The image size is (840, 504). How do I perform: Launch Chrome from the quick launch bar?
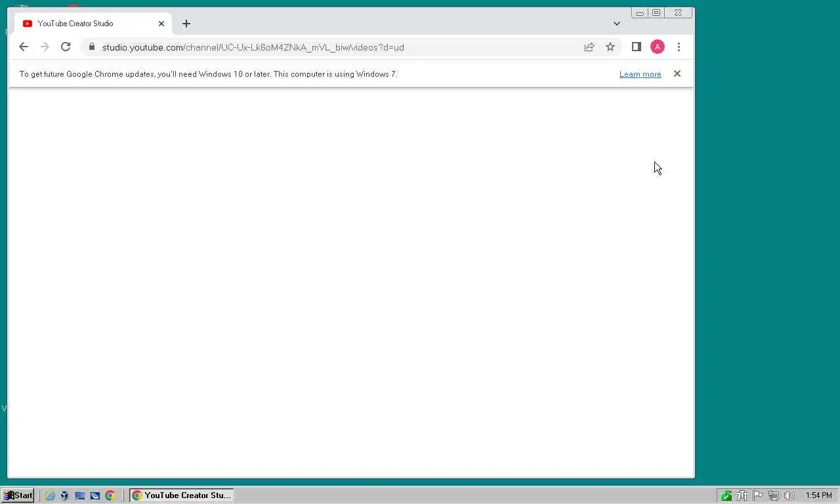pyautogui.click(x=110, y=495)
